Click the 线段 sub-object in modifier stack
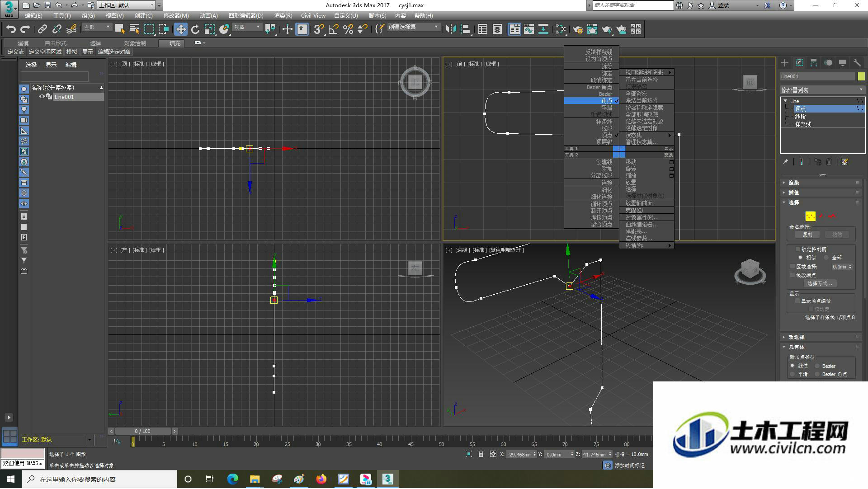Viewport: 868px width, 489px height. 801,117
